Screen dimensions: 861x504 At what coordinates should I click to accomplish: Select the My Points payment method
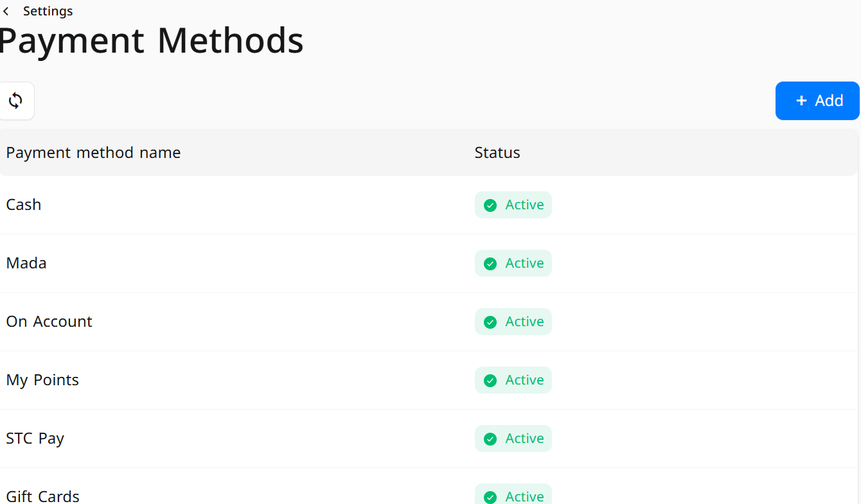pyautogui.click(x=429, y=380)
